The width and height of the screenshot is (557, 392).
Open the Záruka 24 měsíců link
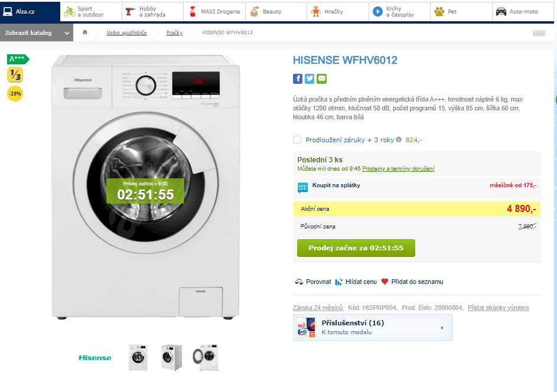[318, 308]
